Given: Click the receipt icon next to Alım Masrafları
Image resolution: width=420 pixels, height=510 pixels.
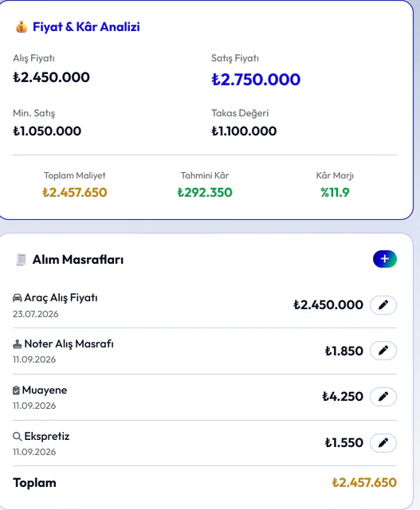Looking at the screenshot, I should [22, 260].
